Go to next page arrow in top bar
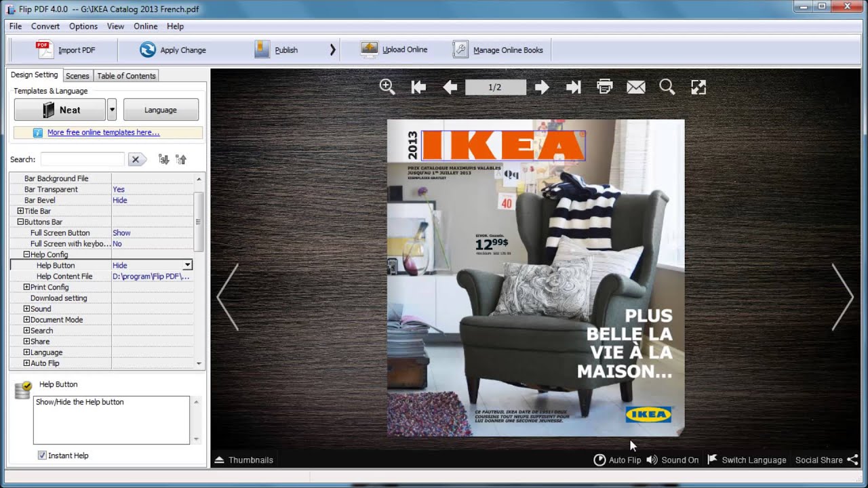Viewport: 868px width, 488px height. 541,87
